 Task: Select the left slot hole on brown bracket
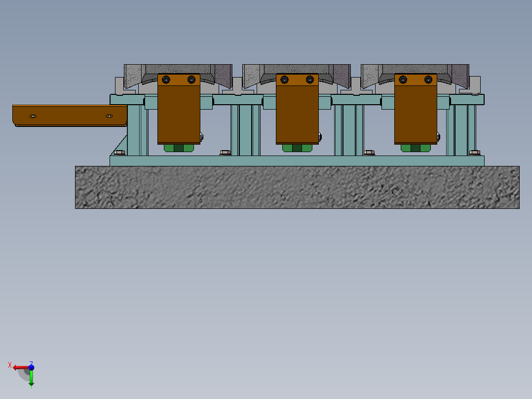pos(33,116)
